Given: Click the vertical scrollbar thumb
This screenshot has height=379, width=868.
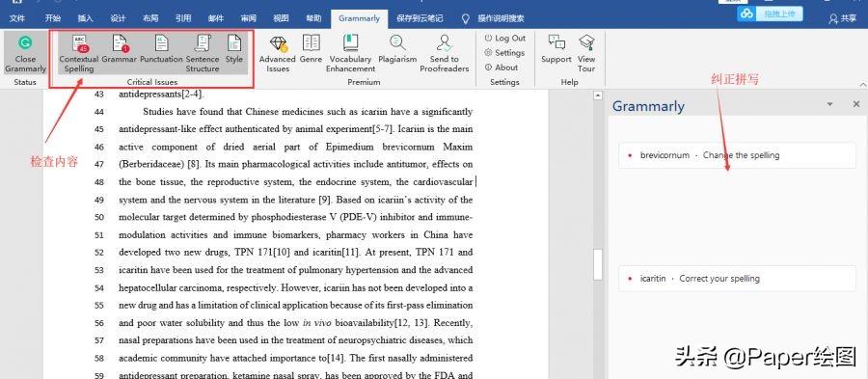Looking at the screenshot, I should tap(597, 264).
